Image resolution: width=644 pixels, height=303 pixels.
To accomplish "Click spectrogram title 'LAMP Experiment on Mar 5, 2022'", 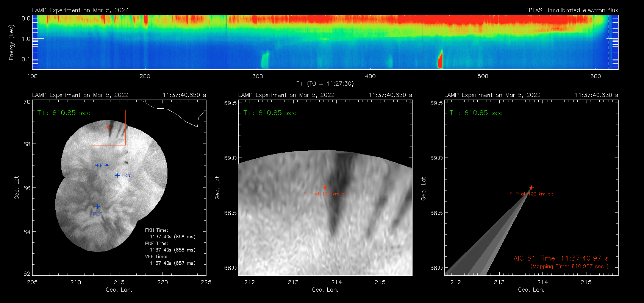I will (x=80, y=10).
